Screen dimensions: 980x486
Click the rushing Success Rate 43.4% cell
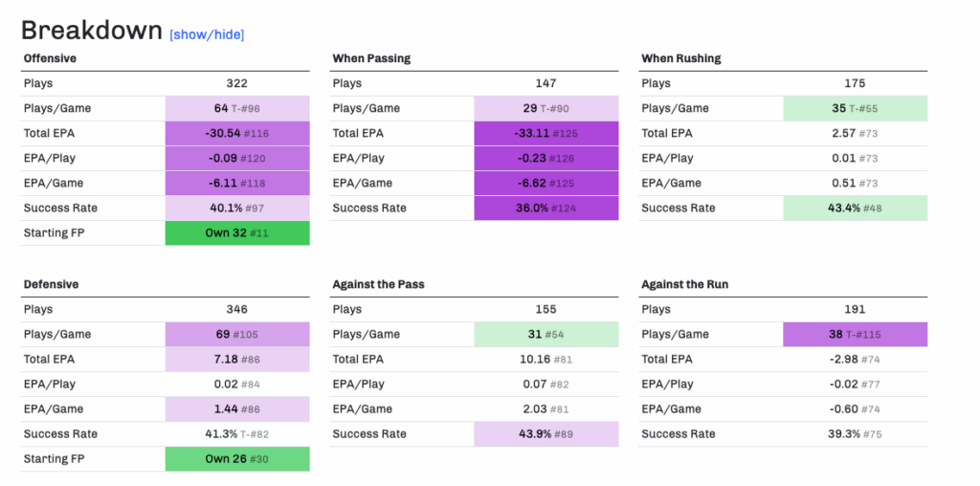[856, 208]
